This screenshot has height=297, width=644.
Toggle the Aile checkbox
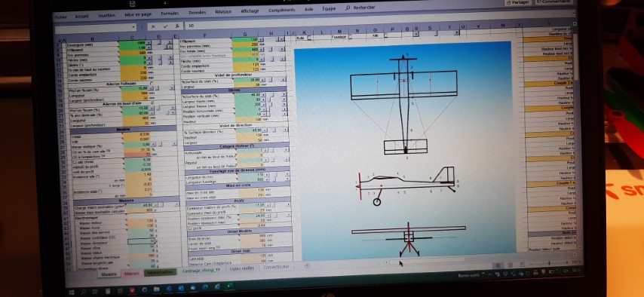coord(385,35)
